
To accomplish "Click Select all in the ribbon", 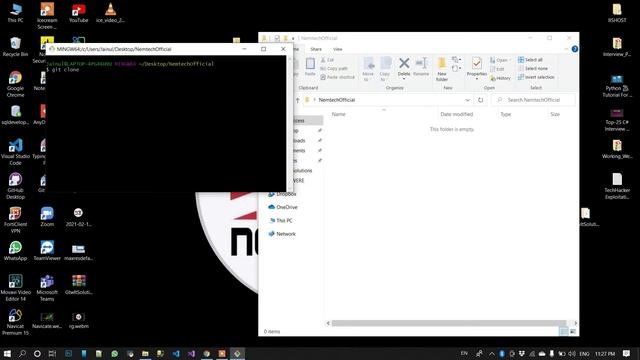I will click(530, 60).
